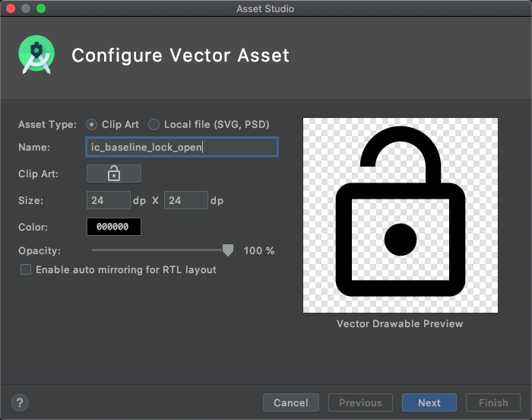Click the middle of the Opacity track
Image resolution: width=532 pixels, height=420 pixels.
(160, 250)
